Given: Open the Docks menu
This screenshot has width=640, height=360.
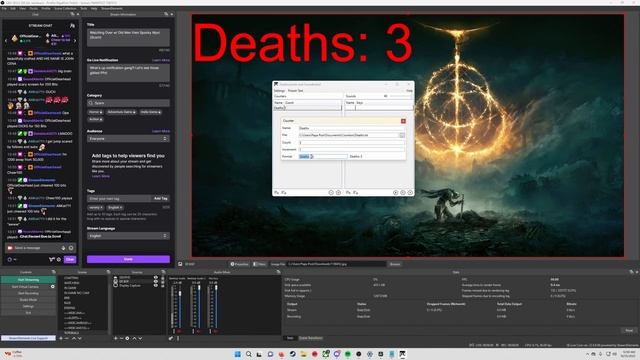Looking at the screenshot, I should 33,8.
